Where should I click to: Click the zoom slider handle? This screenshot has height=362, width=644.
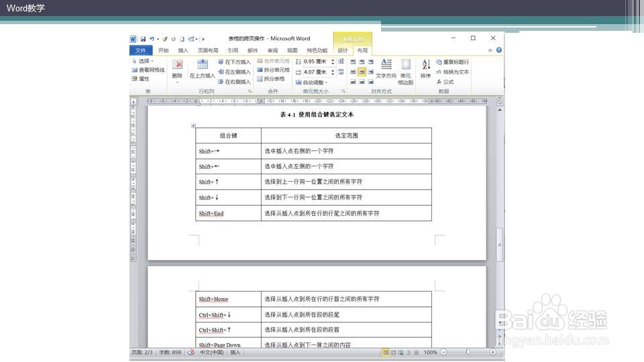[468, 352]
